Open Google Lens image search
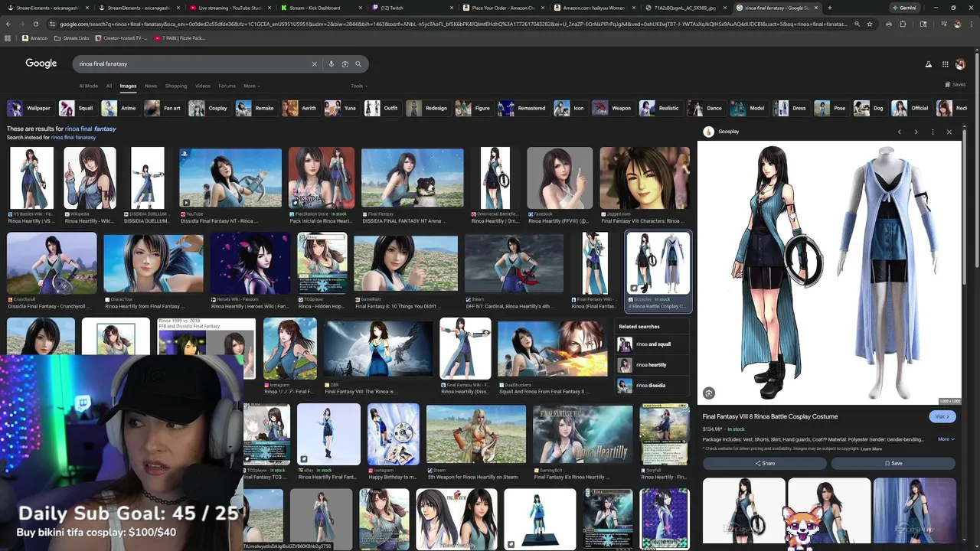The image size is (980, 551). coord(345,64)
